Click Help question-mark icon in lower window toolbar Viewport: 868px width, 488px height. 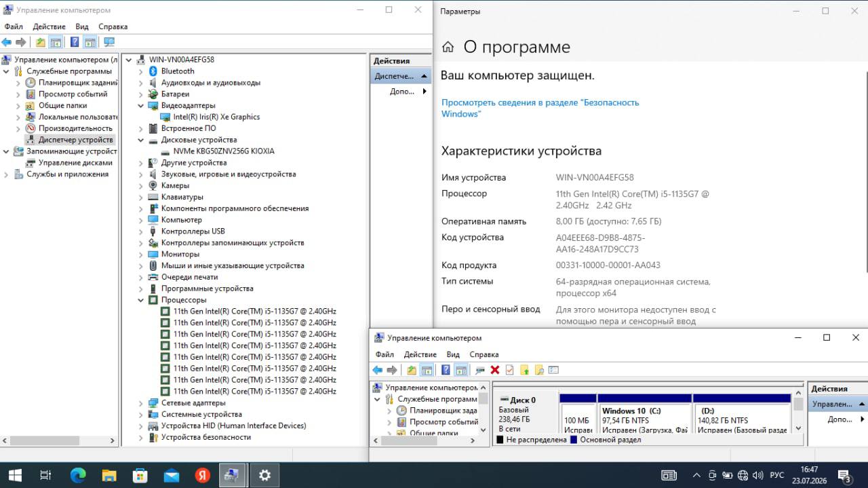tap(446, 370)
